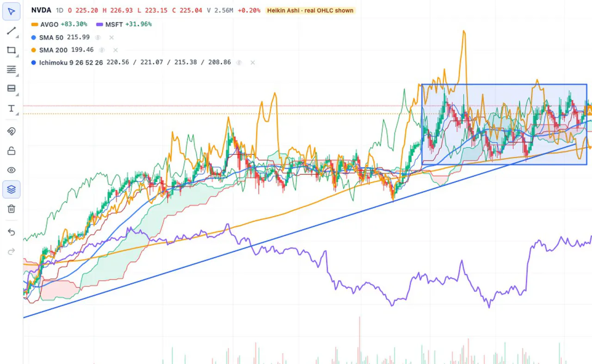The image size is (592, 364).
Task: Open the Fibonacci lines tool
Action: 12,69
